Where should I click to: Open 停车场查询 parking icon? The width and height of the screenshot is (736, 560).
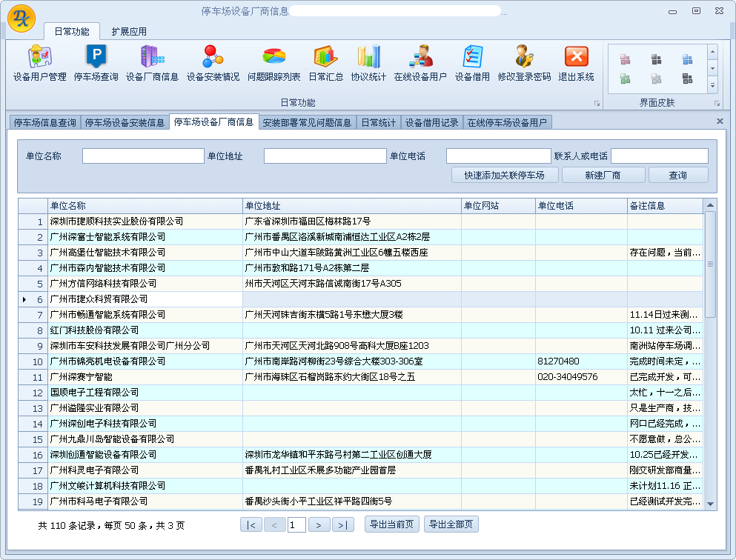[96, 63]
